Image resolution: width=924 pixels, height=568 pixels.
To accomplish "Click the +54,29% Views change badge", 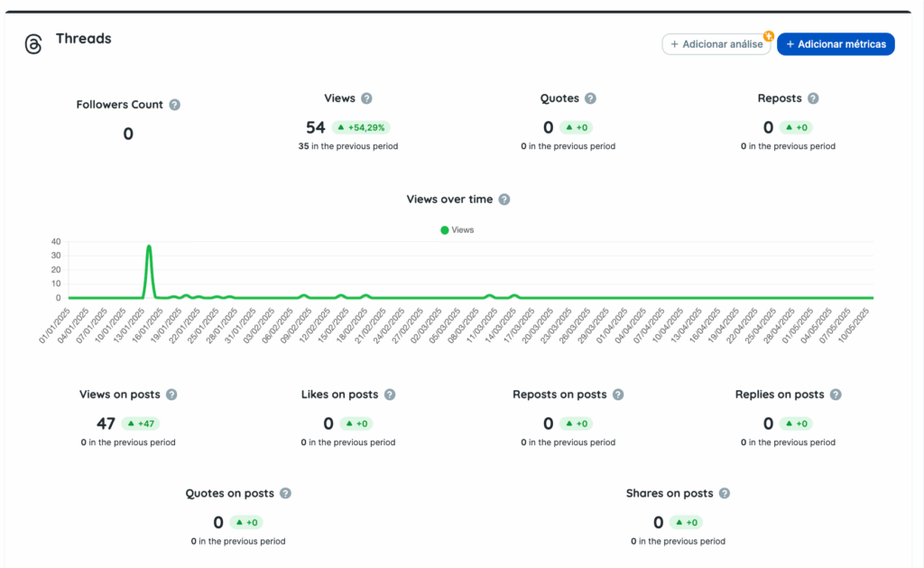I will coord(361,128).
